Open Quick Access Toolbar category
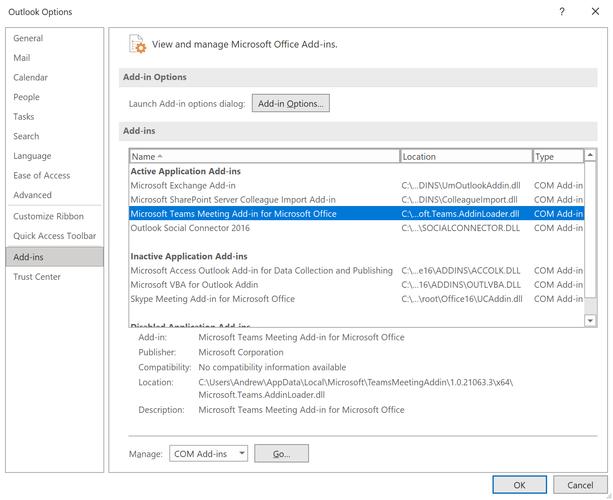Image resolution: width=613 pixels, height=500 pixels. [54, 236]
